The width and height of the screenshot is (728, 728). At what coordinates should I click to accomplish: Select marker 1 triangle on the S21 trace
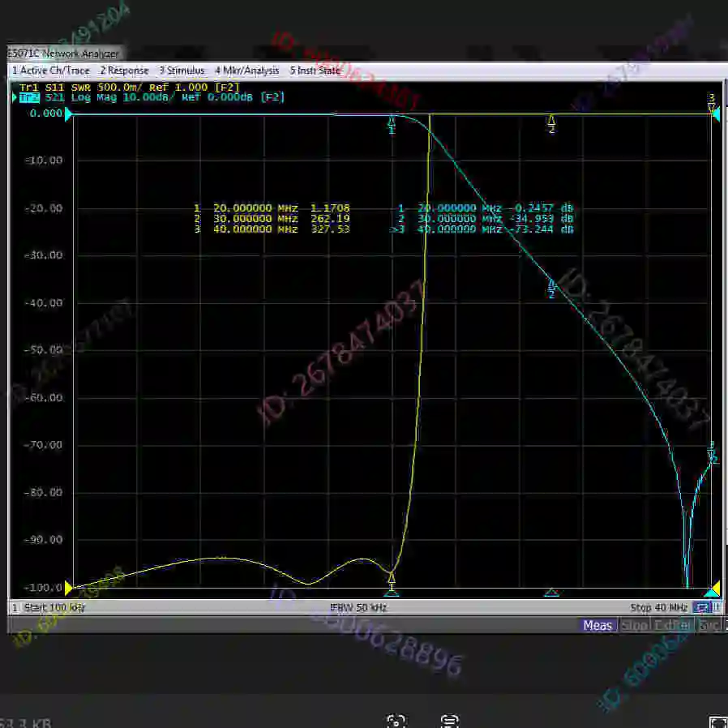(392, 123)
